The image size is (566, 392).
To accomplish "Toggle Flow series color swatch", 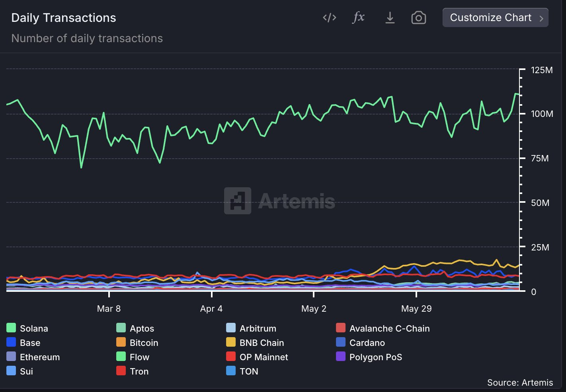I will [x=121, y=357].
